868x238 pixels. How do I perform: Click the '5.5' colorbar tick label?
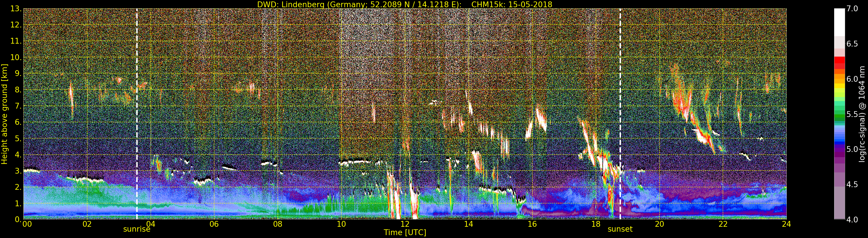[x=852, y=114]
